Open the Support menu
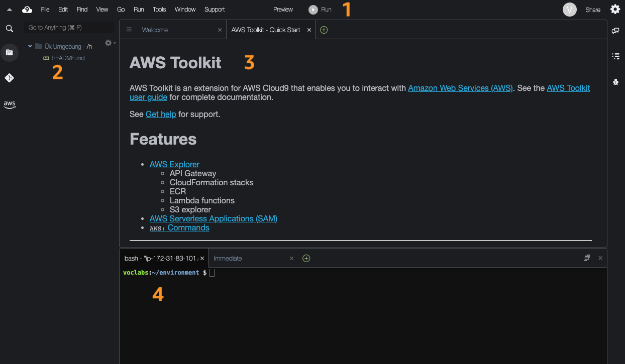This screenshot has height=364, width=625. coord(215,9)
